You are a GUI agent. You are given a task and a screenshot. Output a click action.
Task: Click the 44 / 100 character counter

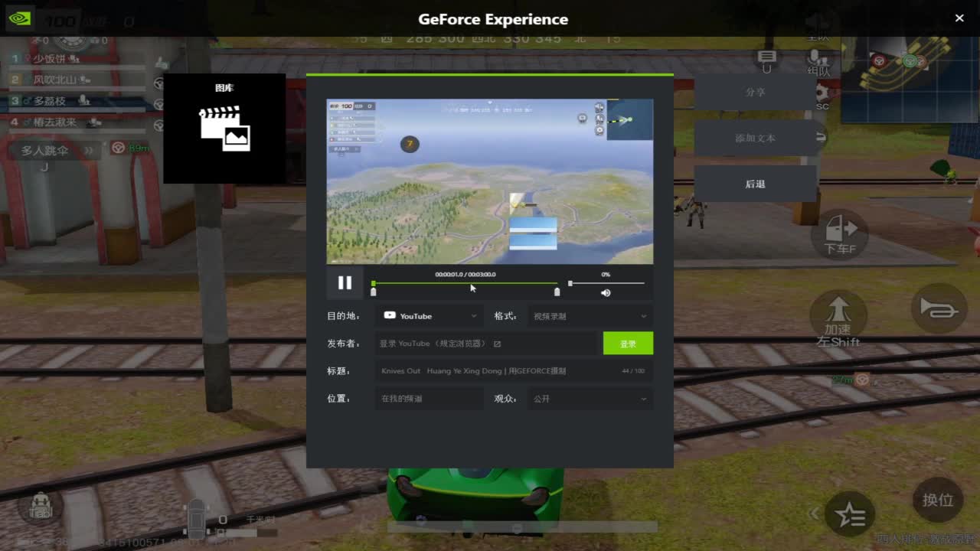(633, 371)
